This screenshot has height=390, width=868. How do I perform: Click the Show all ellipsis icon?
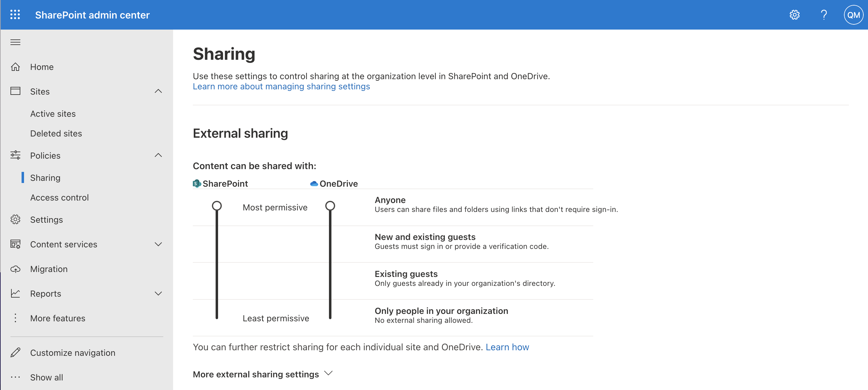click(x=15, y=377)
